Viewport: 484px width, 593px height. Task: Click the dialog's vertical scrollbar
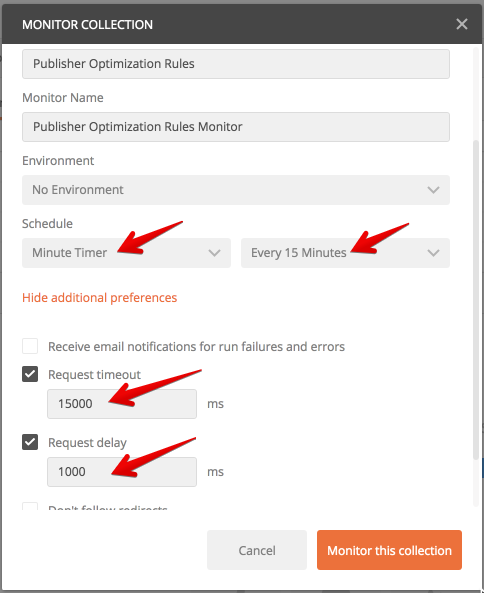[476, 300]
